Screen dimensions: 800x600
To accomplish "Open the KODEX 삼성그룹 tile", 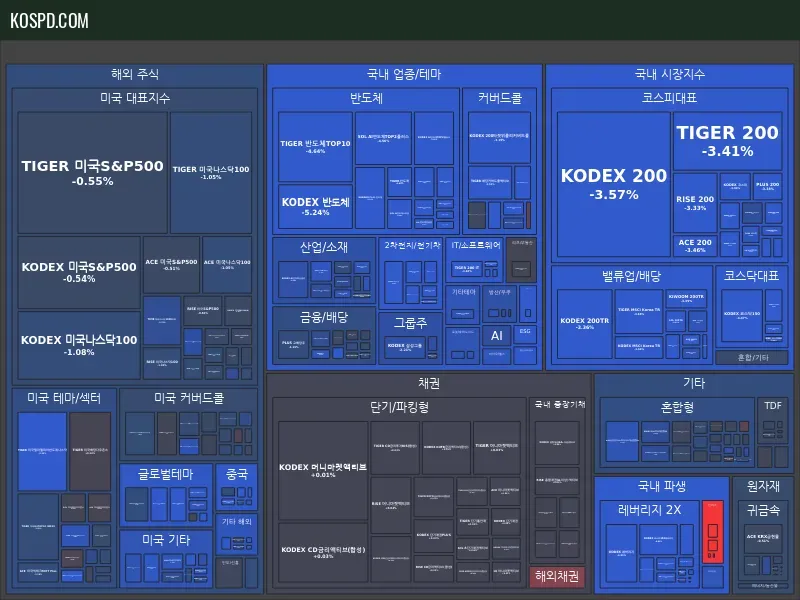I will tap(405, 347).
